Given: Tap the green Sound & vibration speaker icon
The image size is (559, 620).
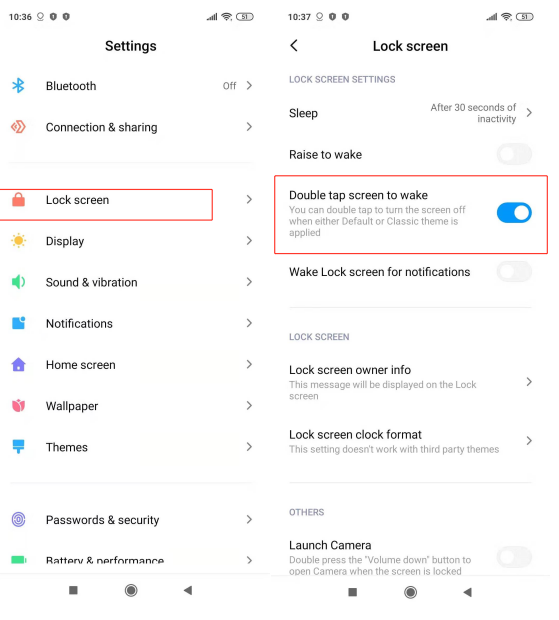Looking at the screenshot, I should pyautogui.click(x=18, y=282).
